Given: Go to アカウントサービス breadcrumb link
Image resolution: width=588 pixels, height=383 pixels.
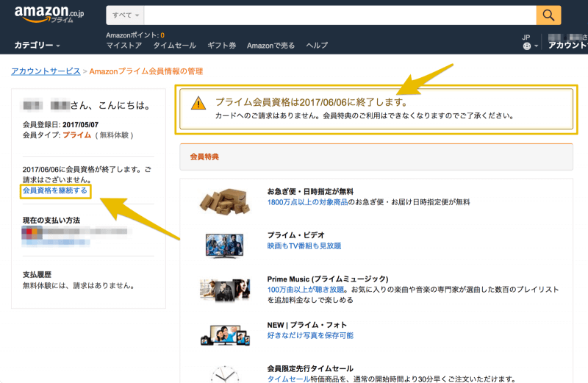Looking at the screenshot, I should pos(46,71).
